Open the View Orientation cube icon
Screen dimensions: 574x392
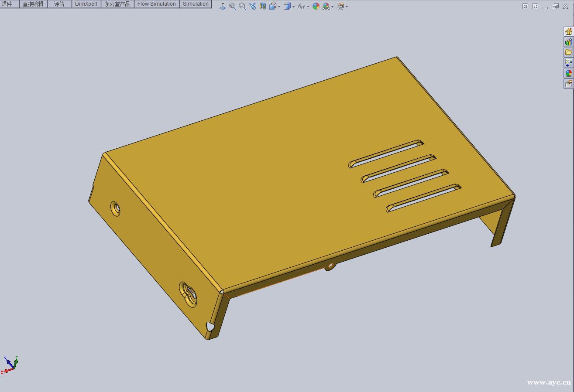pyautogui.click(x=273, y=6)
